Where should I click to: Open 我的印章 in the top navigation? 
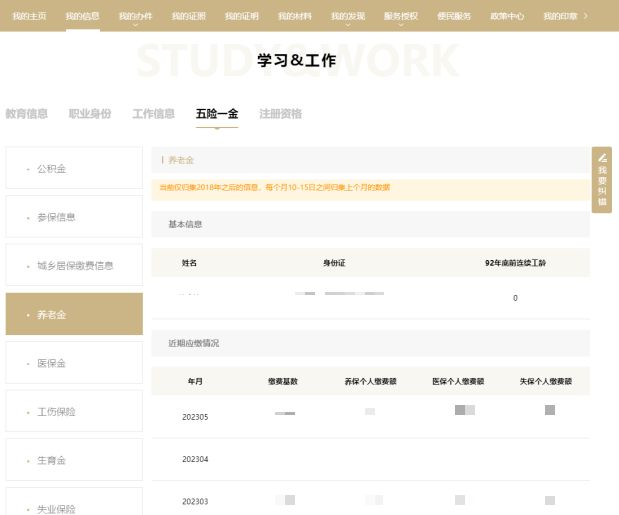point(560,16)
